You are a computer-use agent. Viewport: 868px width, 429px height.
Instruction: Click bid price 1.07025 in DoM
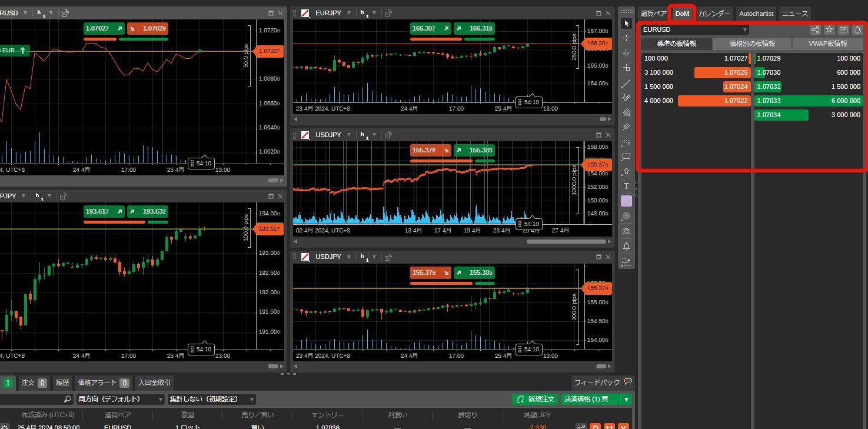click(x=736, y=72)
